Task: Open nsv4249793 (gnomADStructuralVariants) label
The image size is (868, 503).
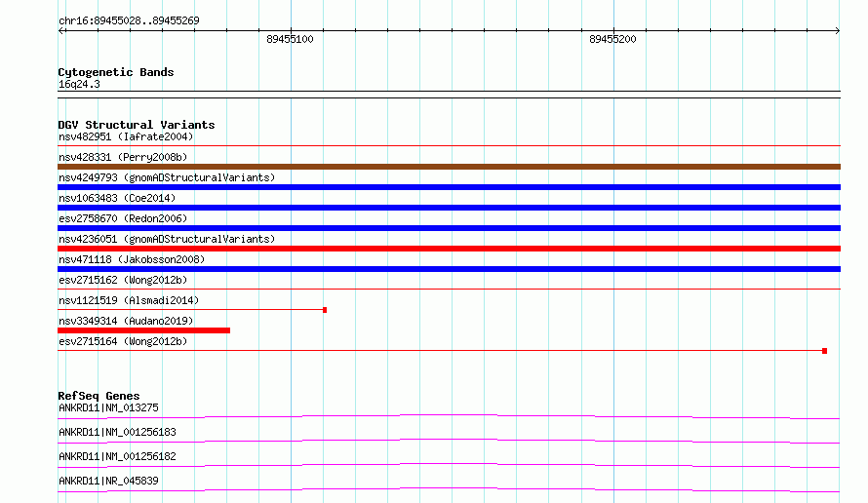Action: pyautogui.click(x=167, y=177)
